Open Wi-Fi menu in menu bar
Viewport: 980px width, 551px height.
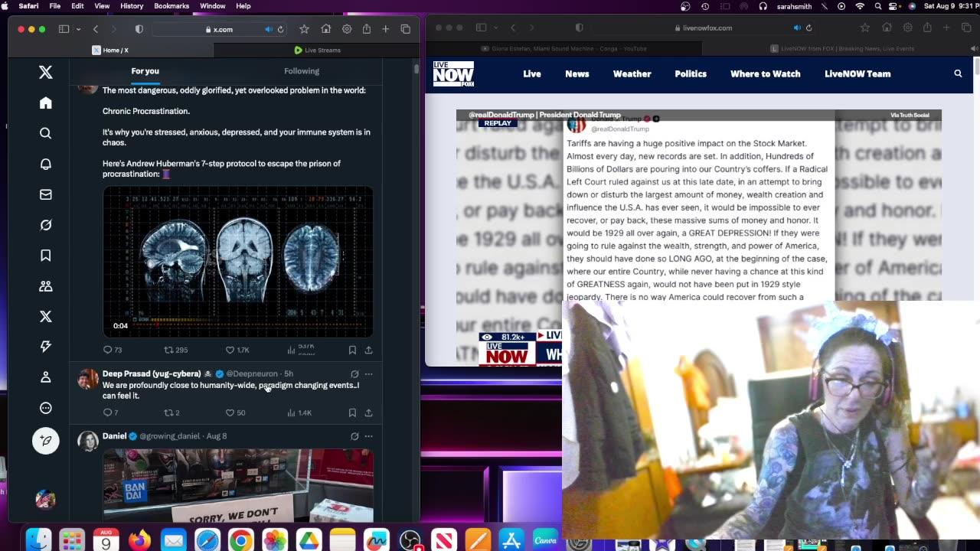click(x=860, y=6)
